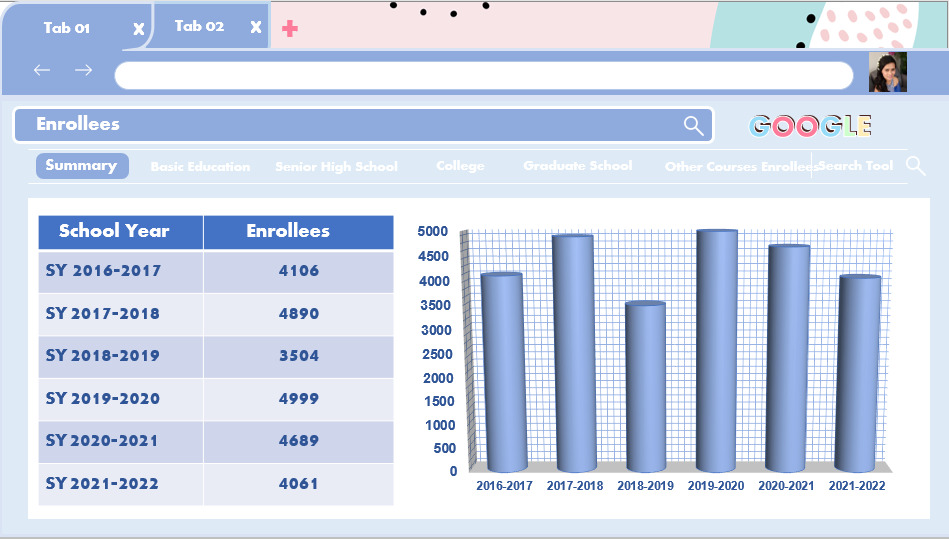Click the 2016-2017 chart axis label
949x539 pixels.
(504, 486)
